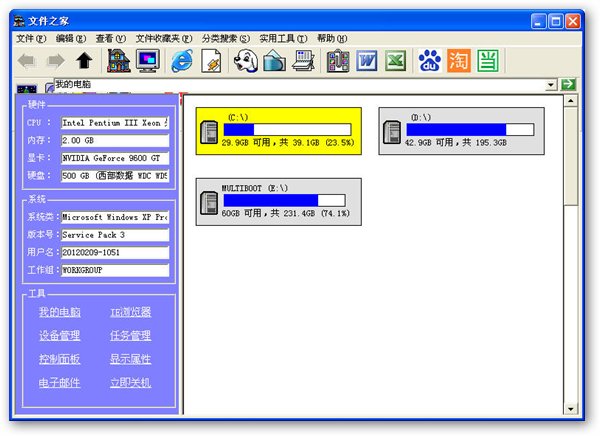
Task: Click the green go arrow next to address bar
Action: point(568,84)
